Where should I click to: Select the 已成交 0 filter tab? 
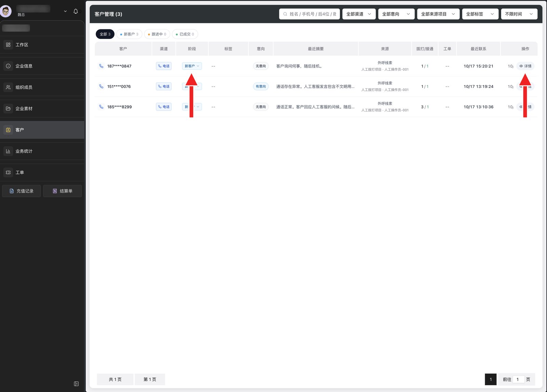click(185, 34)
